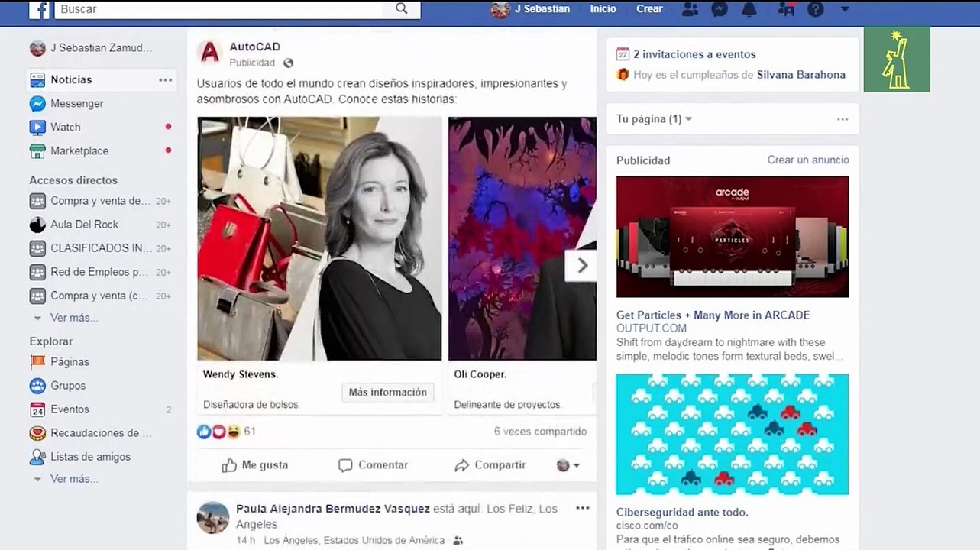Click the quick help question mark icon
980x550 pixels.
[x=816, y=9]
